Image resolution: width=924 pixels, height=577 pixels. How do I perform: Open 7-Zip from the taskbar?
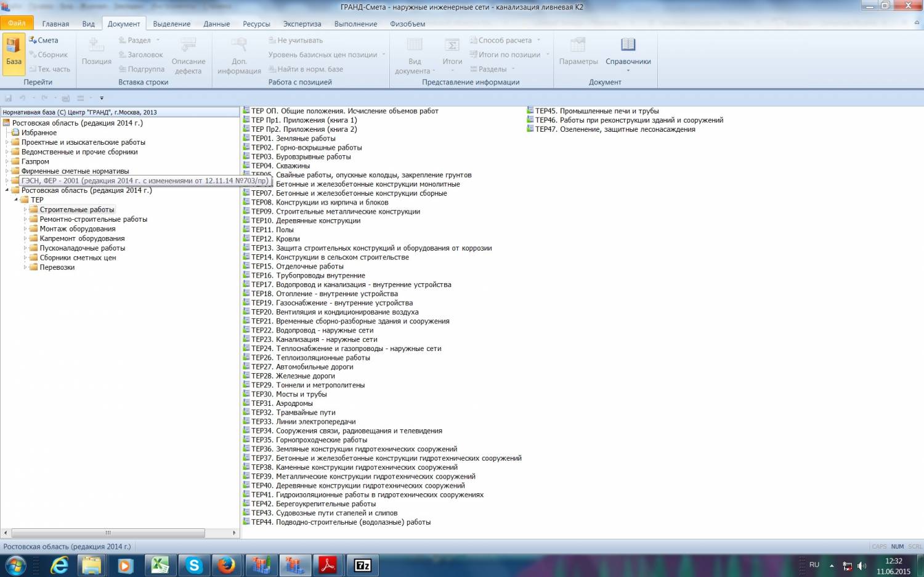(x=362, y=565)
